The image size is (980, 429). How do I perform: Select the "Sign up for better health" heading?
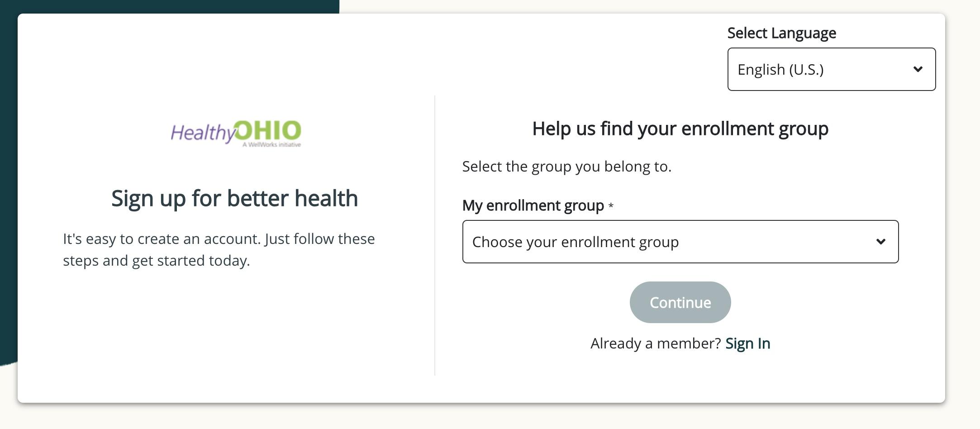(234, 198)
